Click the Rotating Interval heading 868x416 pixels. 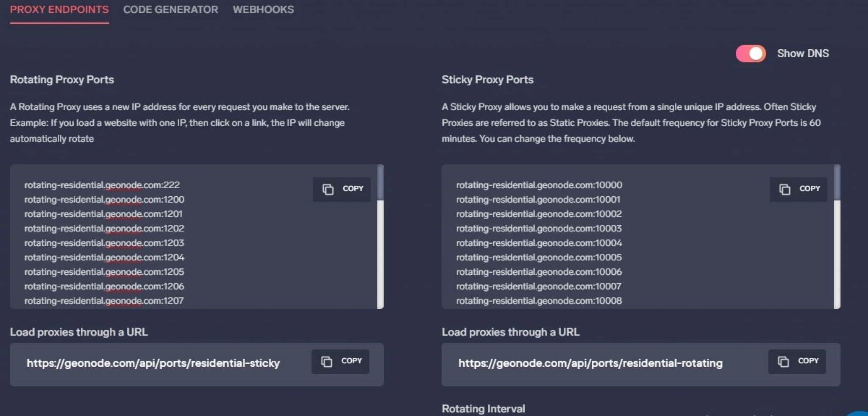[483, 408]
